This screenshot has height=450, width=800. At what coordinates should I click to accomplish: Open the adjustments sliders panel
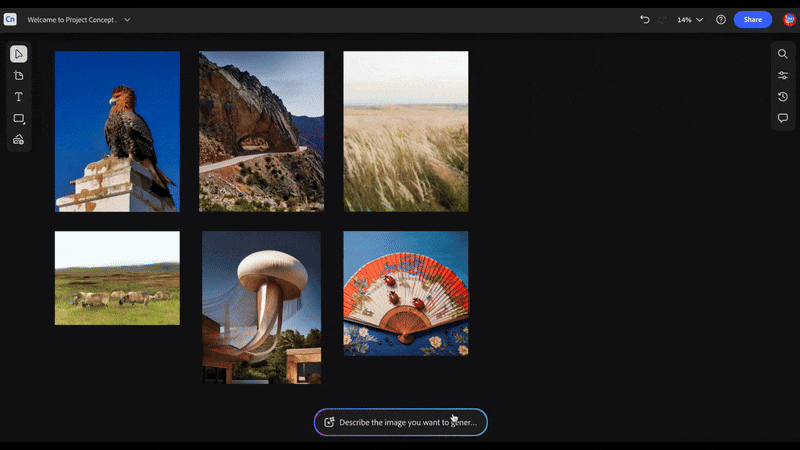(x=783, y=76)
